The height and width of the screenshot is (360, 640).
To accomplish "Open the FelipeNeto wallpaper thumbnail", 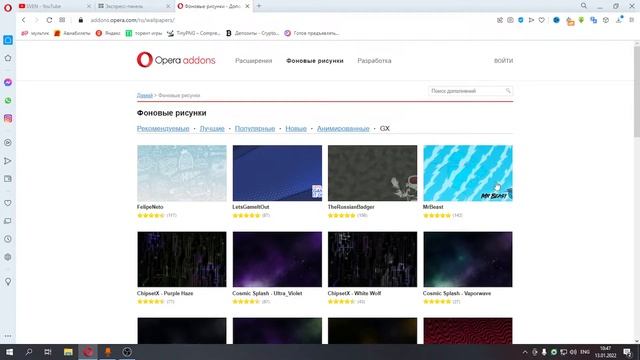I will point(182,173).
